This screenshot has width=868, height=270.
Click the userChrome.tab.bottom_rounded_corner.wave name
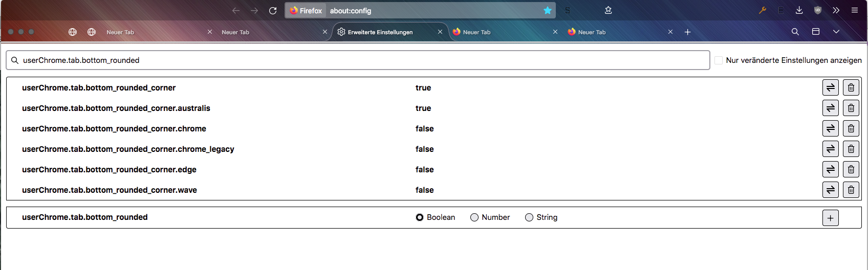click(x=110, y=190)
